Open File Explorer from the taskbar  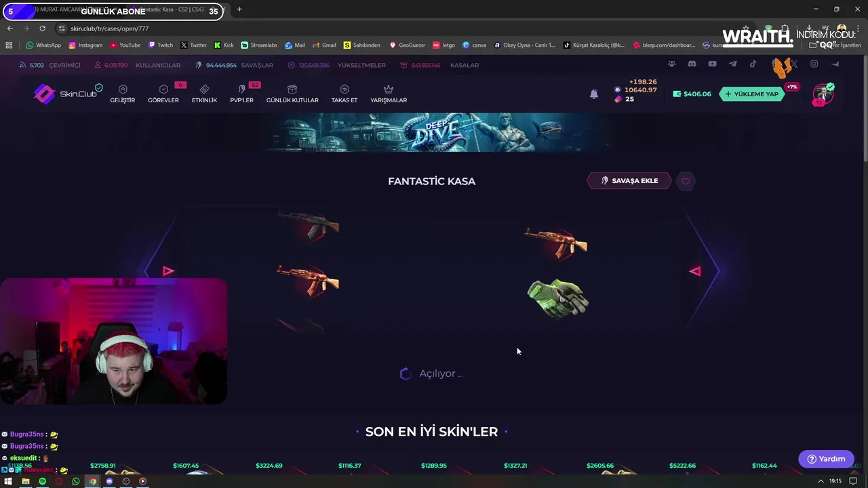25,481
